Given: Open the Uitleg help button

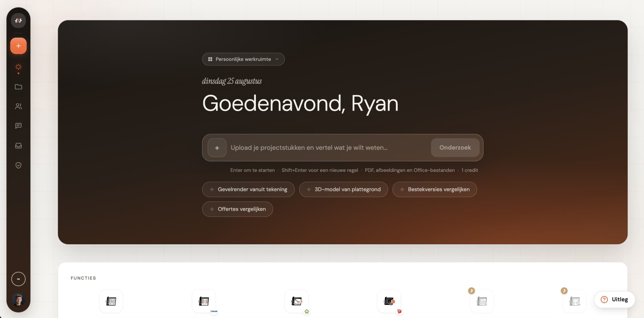Looking at the screenshot, I should point(614,300).
